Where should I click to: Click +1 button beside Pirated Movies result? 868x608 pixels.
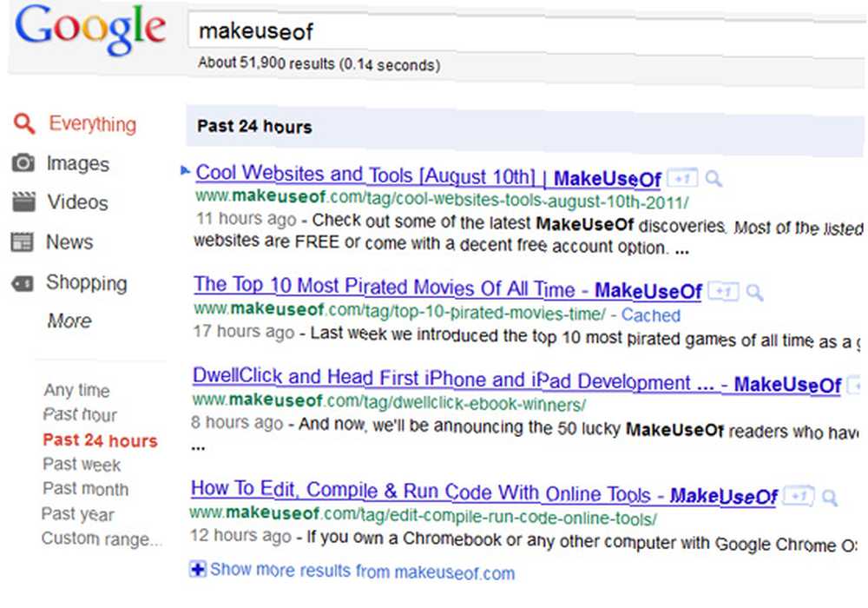[723, 291]
